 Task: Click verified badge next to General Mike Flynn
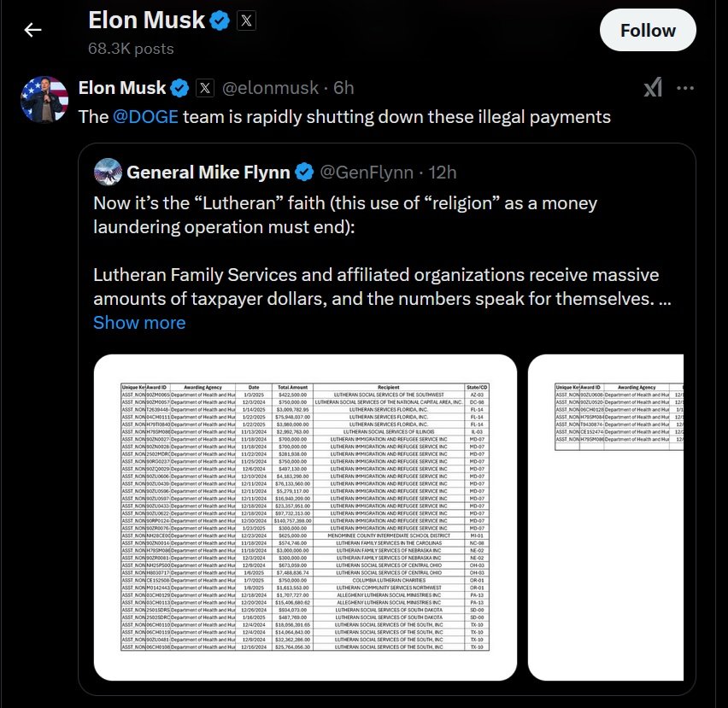pyautogui.click(x=304, y=173)
